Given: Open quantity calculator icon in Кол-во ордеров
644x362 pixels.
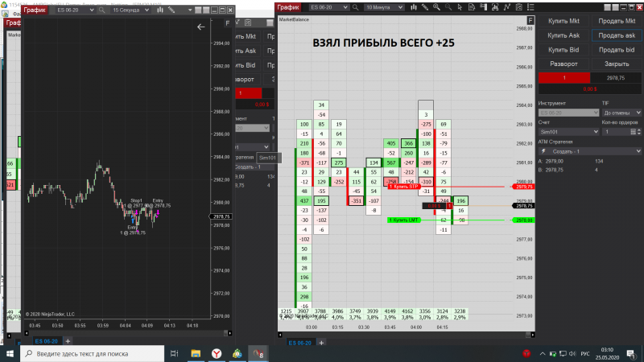Looking at the screenshot, I should pos(633,132).
